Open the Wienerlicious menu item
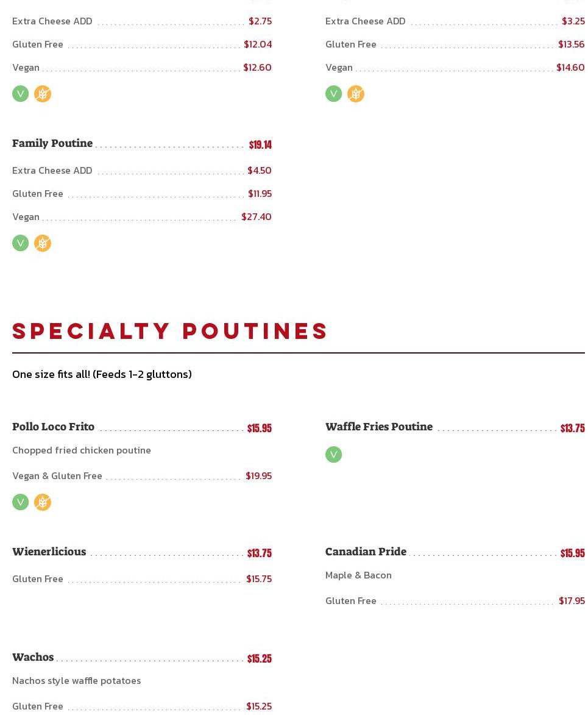 [49, 552]
